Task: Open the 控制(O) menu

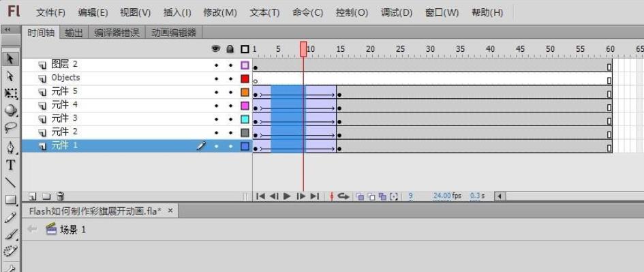Action: tap(352, 13)
